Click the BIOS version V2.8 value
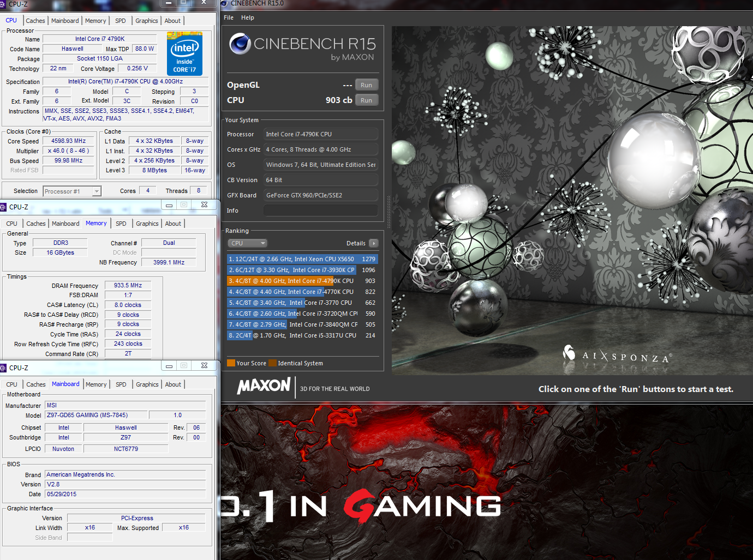753x560 pixels. pos(125,484)
